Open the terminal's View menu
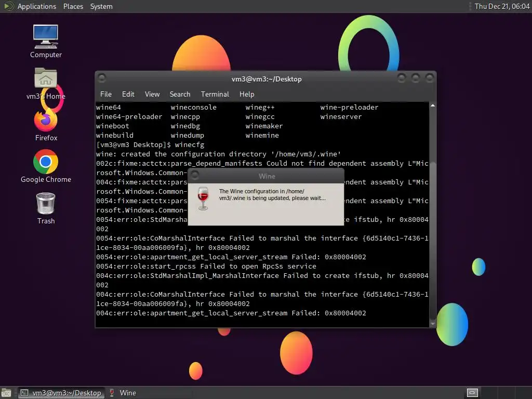Viewport: 532px width, 399px height. point(152,94)
